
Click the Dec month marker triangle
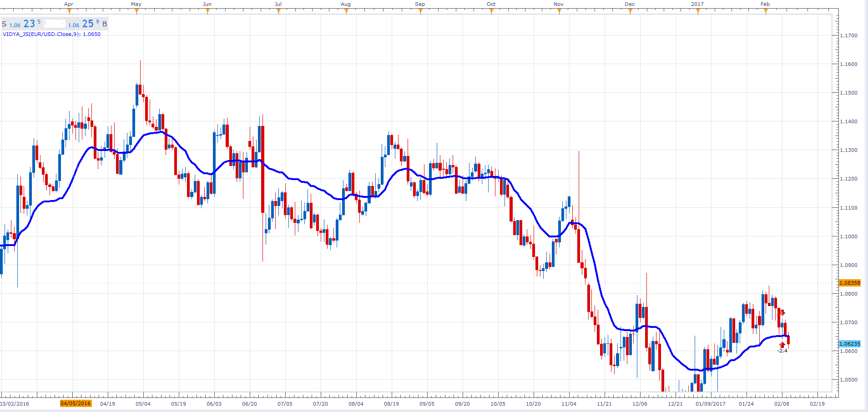click(x=630, y=11)
